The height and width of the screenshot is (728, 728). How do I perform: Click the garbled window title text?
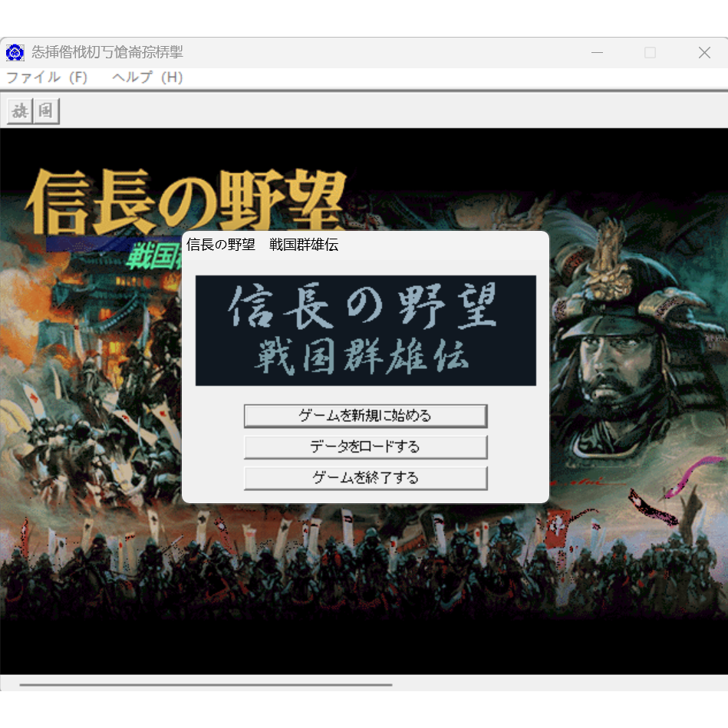[x=107, y=52]
